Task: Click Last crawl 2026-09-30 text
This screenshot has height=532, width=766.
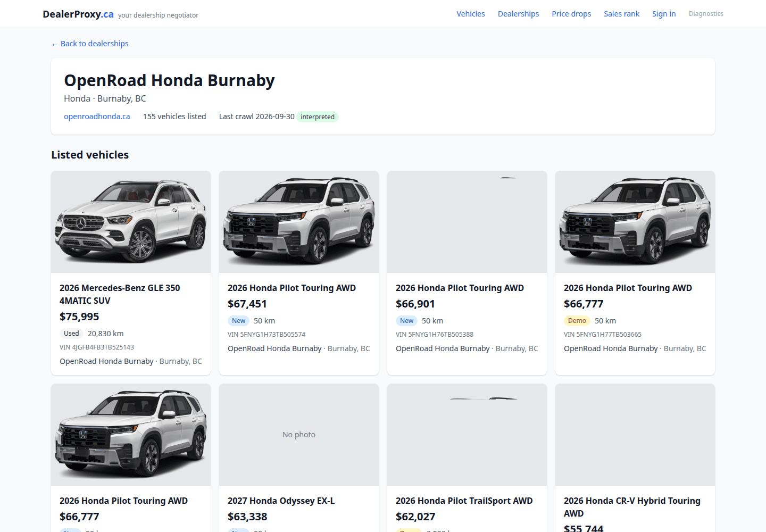Action: point(257,117)
